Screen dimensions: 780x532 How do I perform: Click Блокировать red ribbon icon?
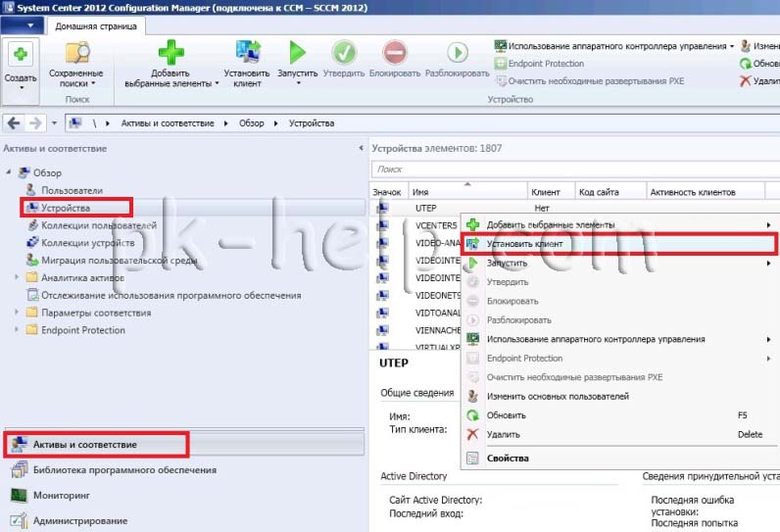(395, 52)
